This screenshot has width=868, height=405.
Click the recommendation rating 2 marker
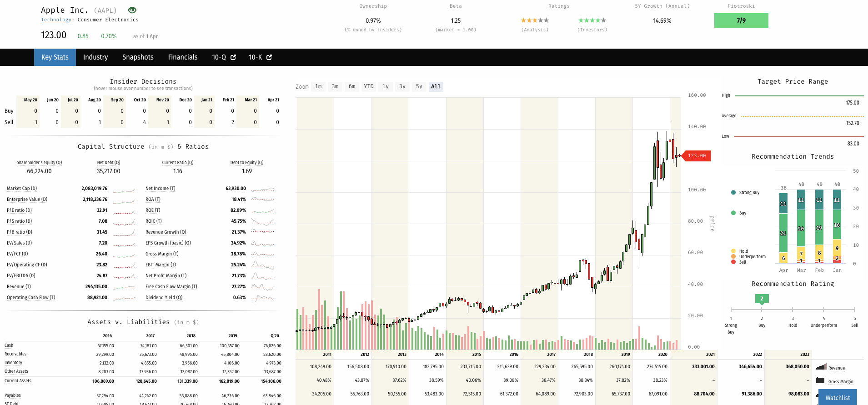tap(762, 299)
